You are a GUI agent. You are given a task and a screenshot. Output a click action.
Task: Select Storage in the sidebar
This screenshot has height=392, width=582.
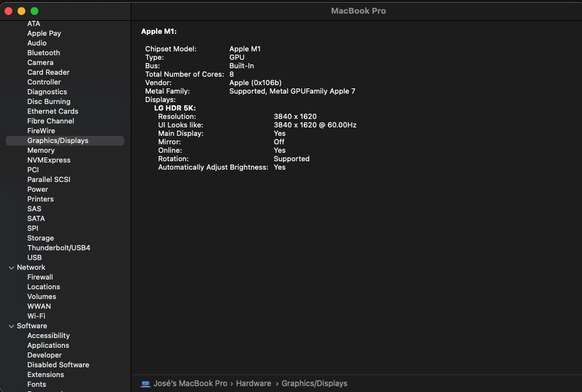[40, 238]
